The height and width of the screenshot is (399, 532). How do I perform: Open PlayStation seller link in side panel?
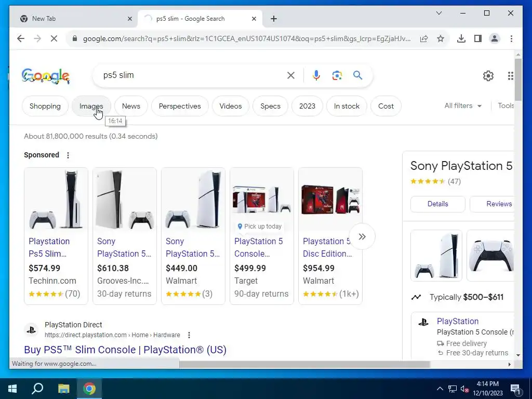(x=458, y=321)
